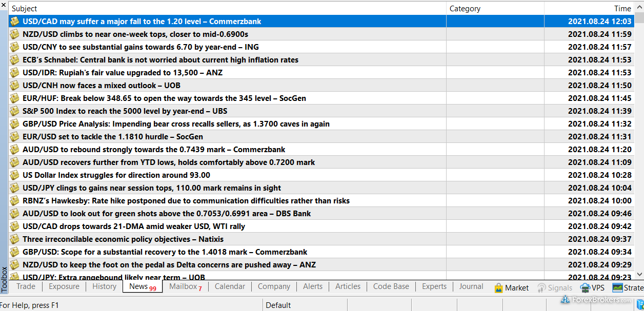644x311 pixels.
Task: Sort news by Subject column header
Action: pyautogui.click(x=227, y=8)
